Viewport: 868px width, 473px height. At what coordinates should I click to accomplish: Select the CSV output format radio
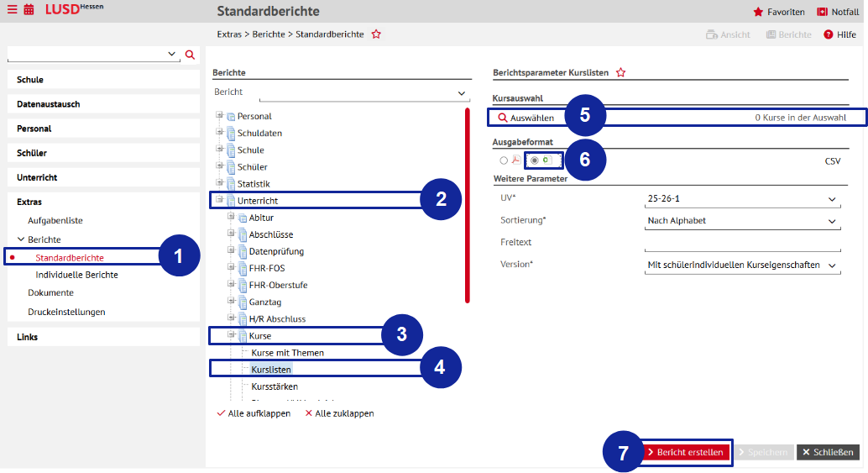(x=535, y=160)
